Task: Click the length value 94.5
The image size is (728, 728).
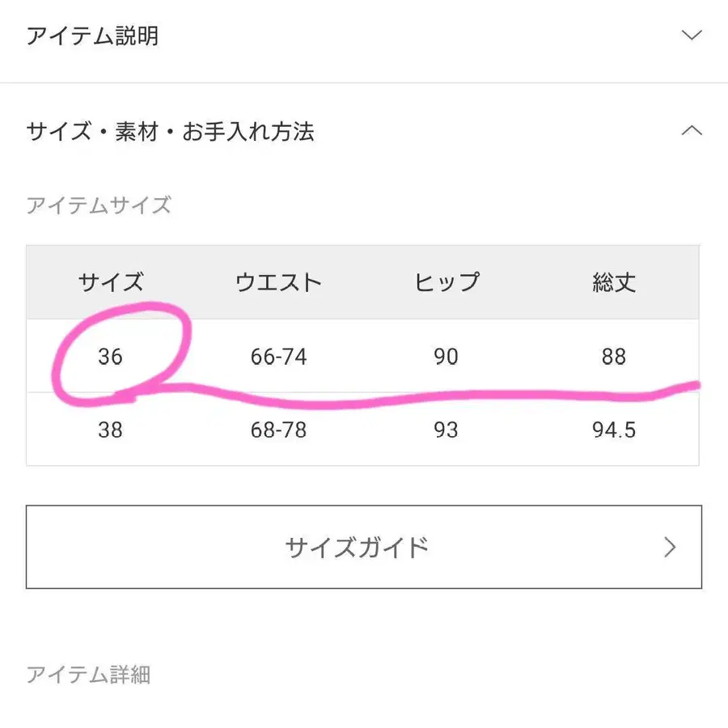Action: pos(615,430)
